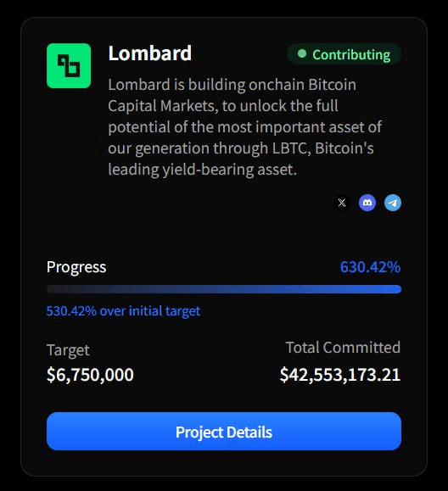Open the X (Twitter) social icon
The image size is (448, 491).
coord(342,203)
